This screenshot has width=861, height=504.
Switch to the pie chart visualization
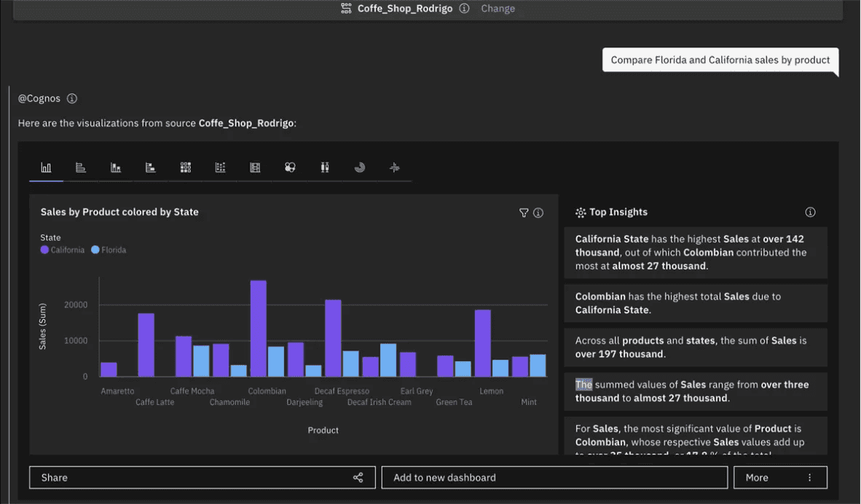360,168
